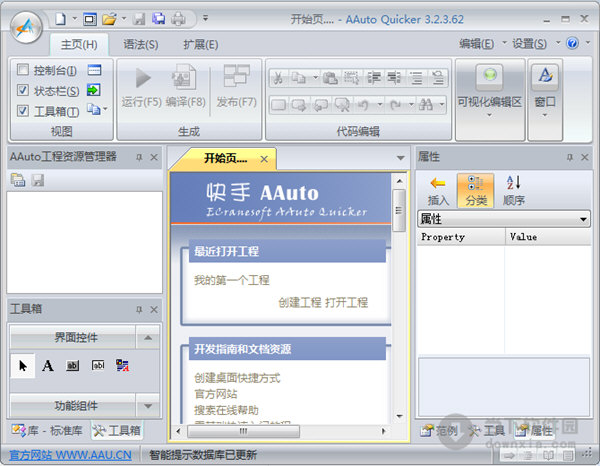Click the 插入 orange arrow icon in 属性 panel

point(438,184)
